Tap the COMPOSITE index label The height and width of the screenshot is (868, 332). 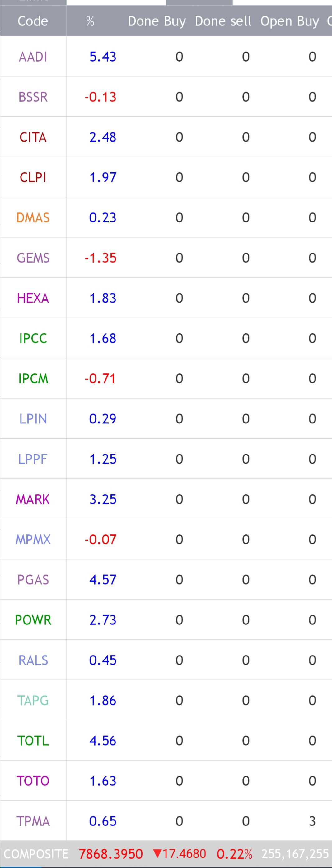click(36, 854)
